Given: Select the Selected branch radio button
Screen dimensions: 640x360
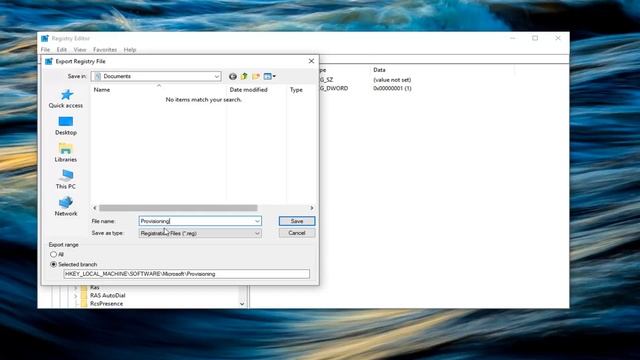Looking at the screenshot, I should coord(53,264).
